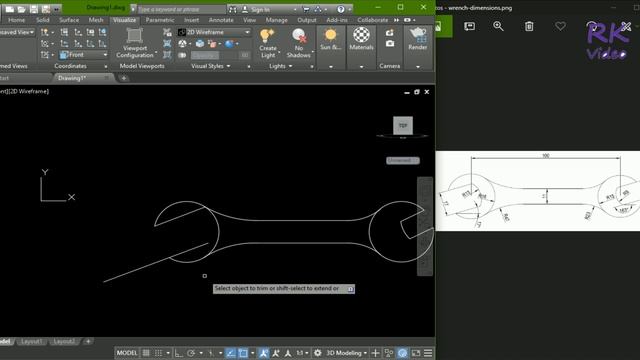This screenshot has width=640, height=360.
Task: Click the Save icon in quick access toolbar
Action: [x=34, y=9]
